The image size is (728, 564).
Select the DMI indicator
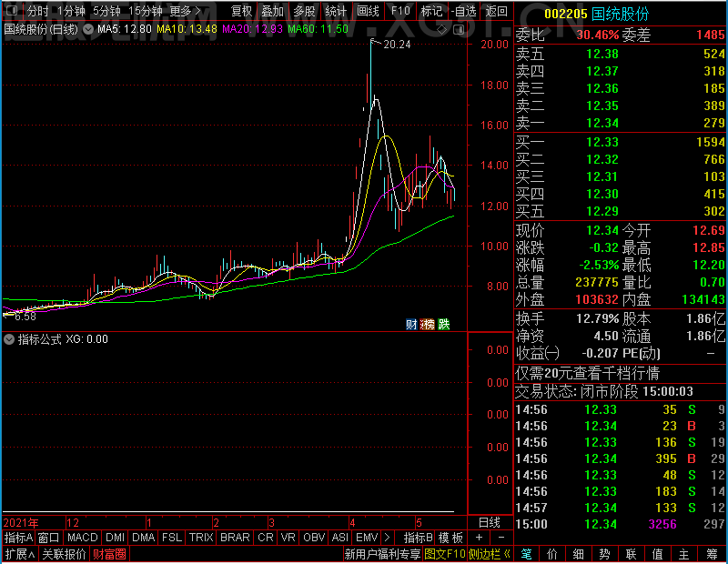tap(116, 538)
